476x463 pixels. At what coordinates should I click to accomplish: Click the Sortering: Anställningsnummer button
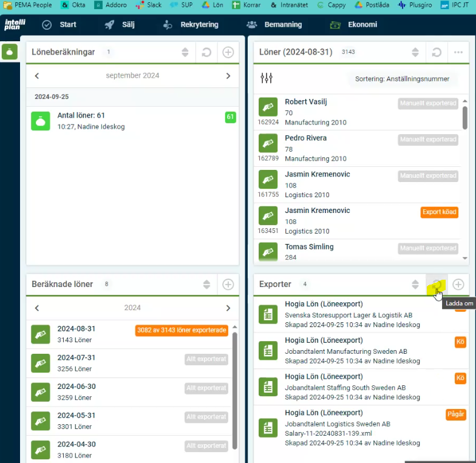[401, 79]
